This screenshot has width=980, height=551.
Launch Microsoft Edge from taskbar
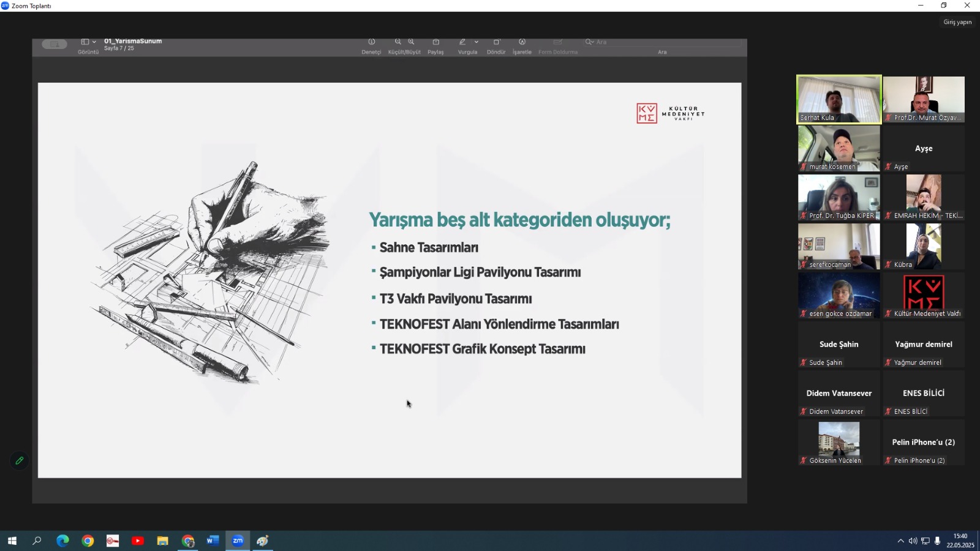pyautogui.click(x=62, y=541)
